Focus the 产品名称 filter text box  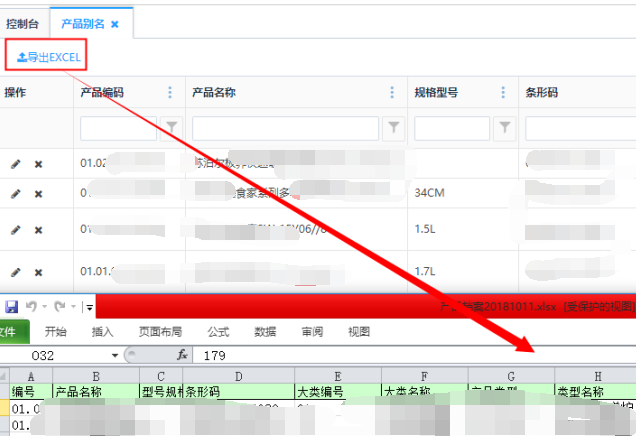coord(285,128)
